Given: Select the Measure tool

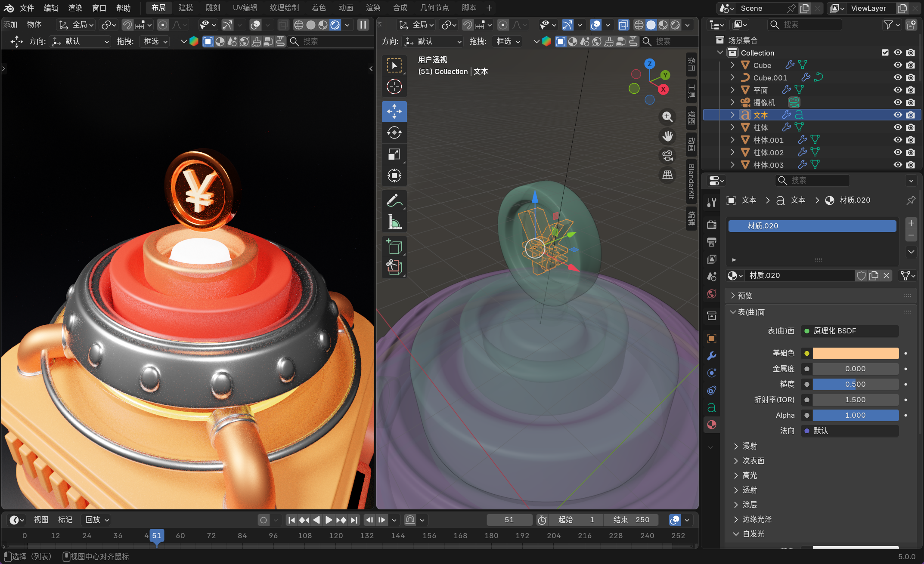Looking at the screenshot, I should 394,222.
